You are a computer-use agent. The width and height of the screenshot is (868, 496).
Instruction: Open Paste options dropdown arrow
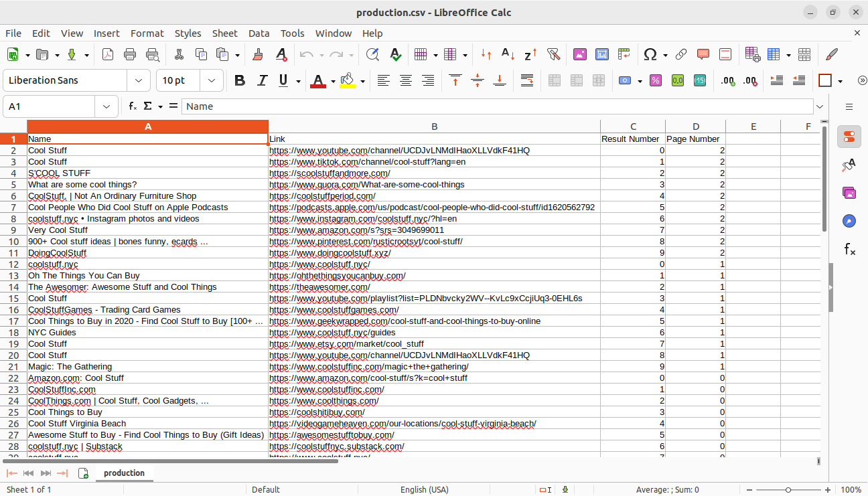pyautogui.click(x=237, y=56)
